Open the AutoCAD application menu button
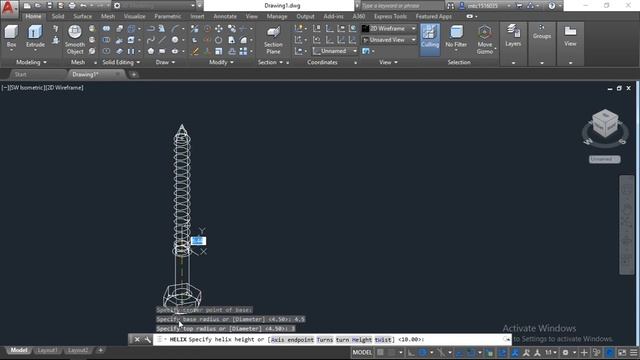Viewport: 640px width, 360px height. 9,8
